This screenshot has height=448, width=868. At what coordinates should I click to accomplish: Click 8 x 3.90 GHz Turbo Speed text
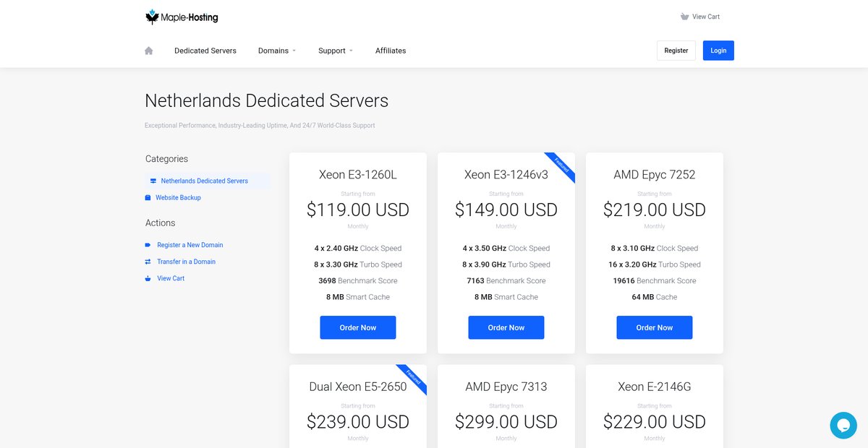[506, 264]
